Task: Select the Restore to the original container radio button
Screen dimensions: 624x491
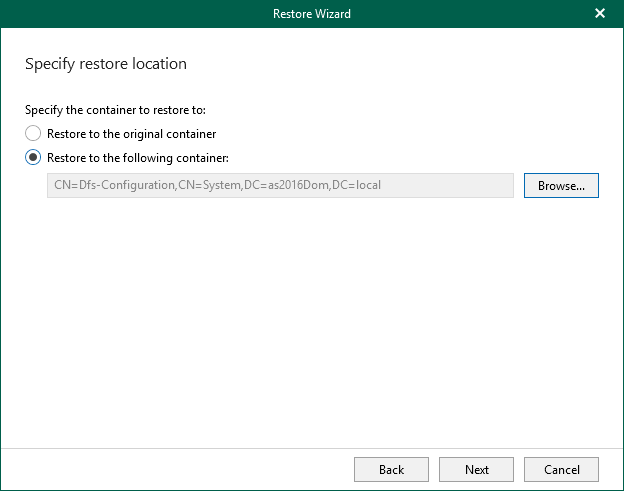Action: tap(33, 133)
